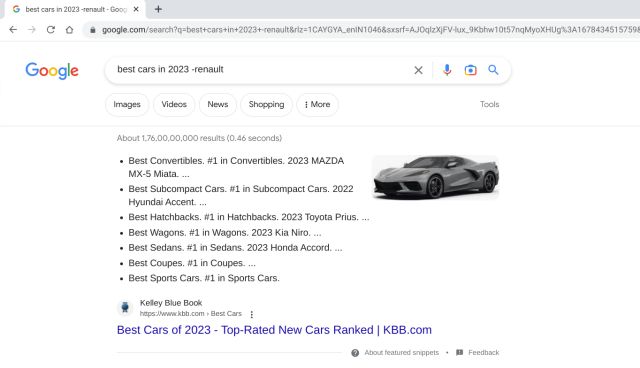Viewport: 640px width, 368px height.
Task: Click 'Best Convertibles' snippet line
Action: tap(236, 167)
